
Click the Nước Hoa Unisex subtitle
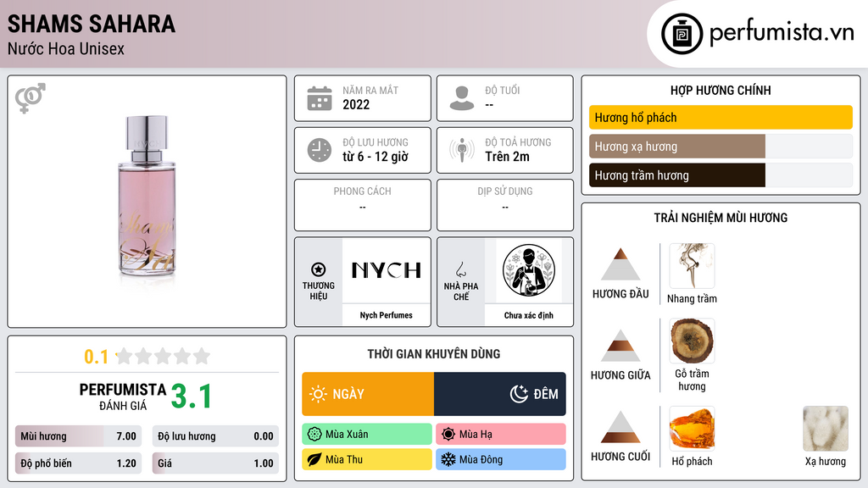(66, 49)
